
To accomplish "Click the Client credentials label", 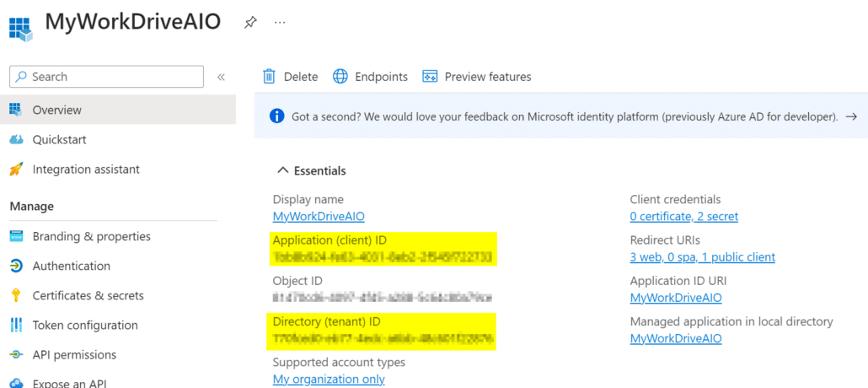I will [x=675, y=200].
